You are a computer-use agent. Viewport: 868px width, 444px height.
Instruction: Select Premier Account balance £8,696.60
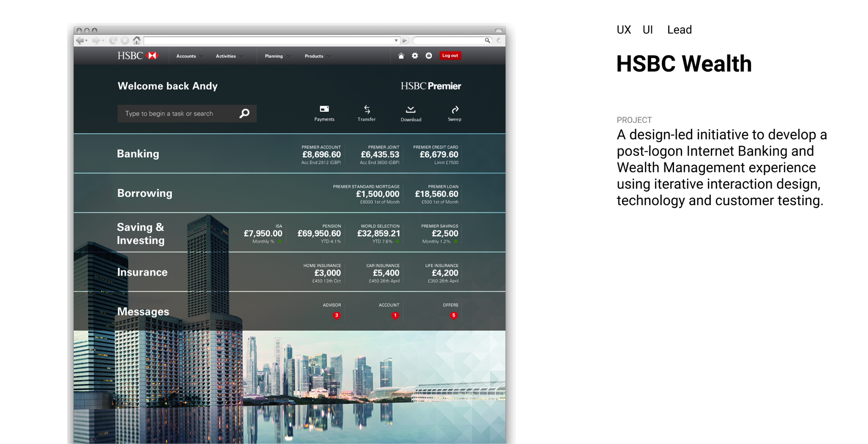tap(321, 155)
